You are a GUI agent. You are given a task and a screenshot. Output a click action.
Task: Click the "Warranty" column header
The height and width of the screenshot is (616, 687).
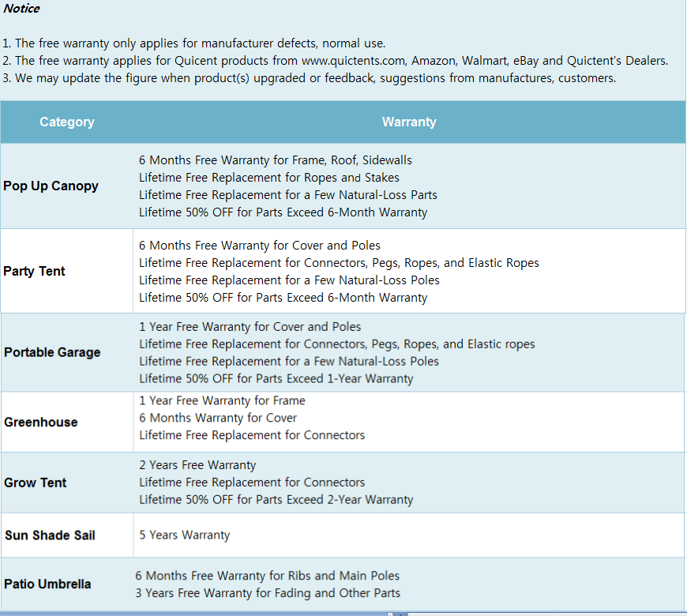409,122
